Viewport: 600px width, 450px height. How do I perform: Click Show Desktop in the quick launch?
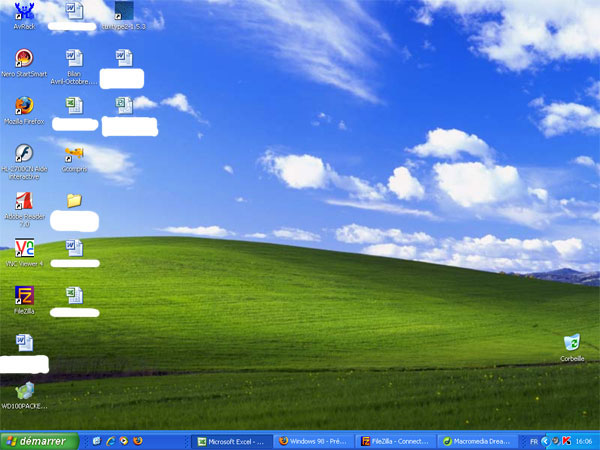96,441
